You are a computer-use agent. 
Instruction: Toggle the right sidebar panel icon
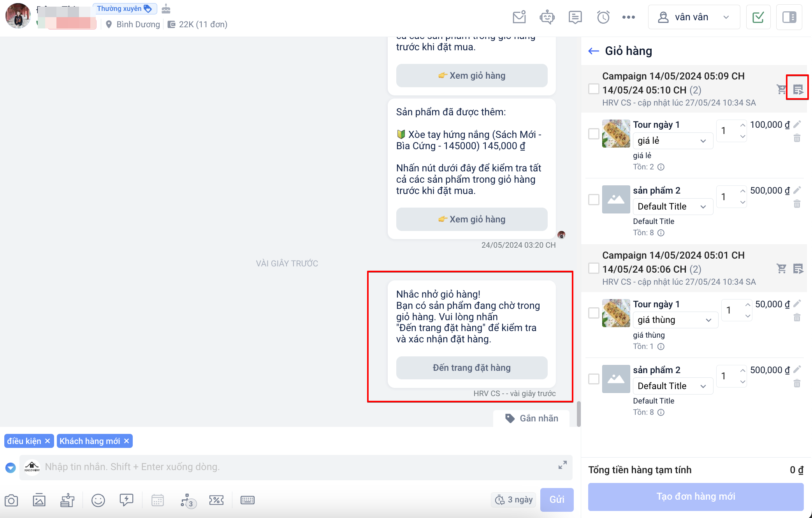(x=789, y=17)
